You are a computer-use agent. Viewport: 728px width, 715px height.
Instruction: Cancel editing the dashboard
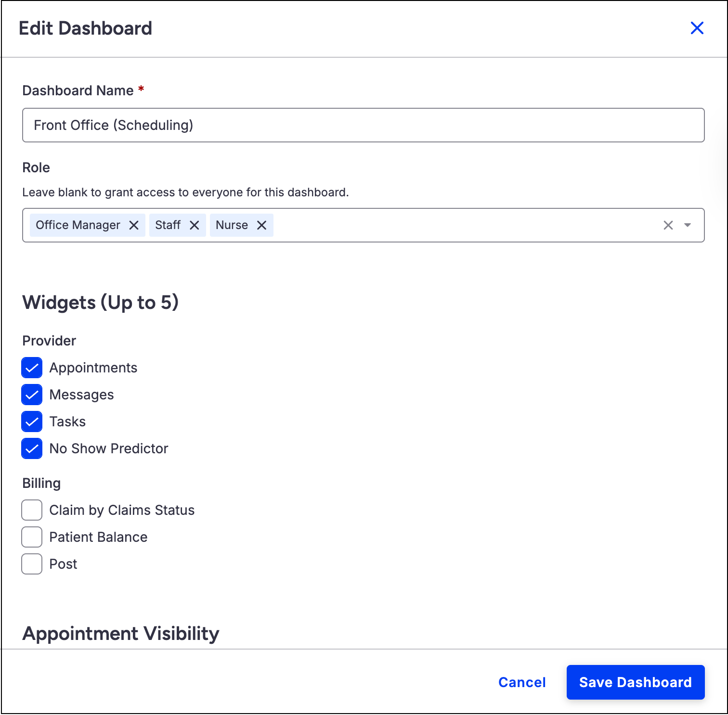click(522, 682)
